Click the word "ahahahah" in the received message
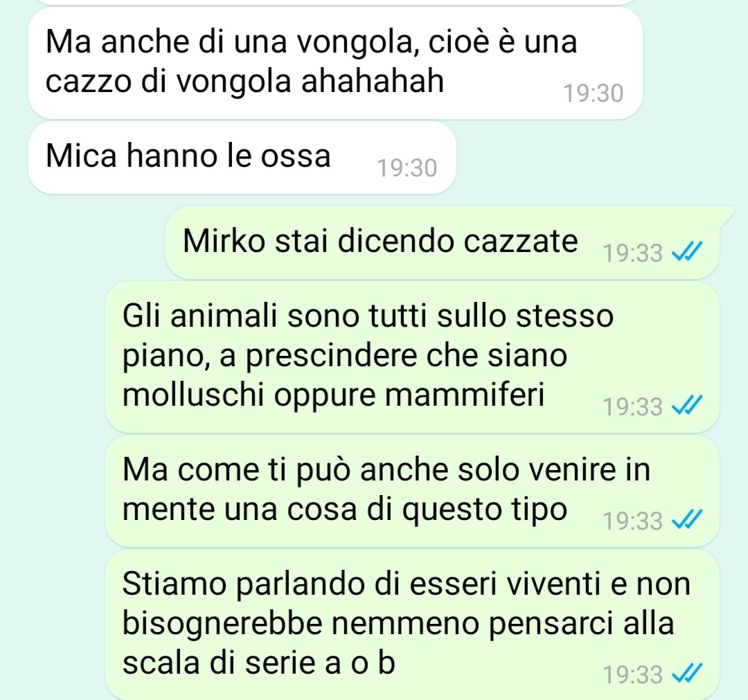Viewport: 748px width, 700px height. (373, 80)
